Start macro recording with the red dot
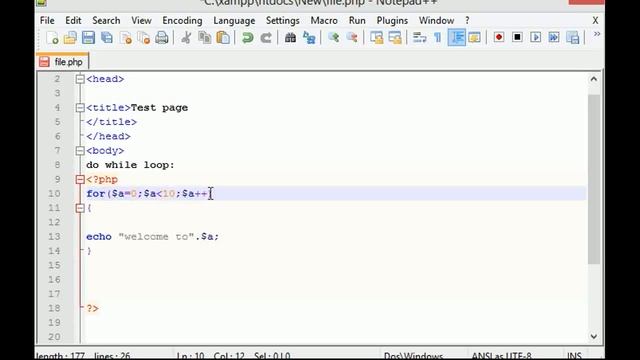 tap(499, 38)
